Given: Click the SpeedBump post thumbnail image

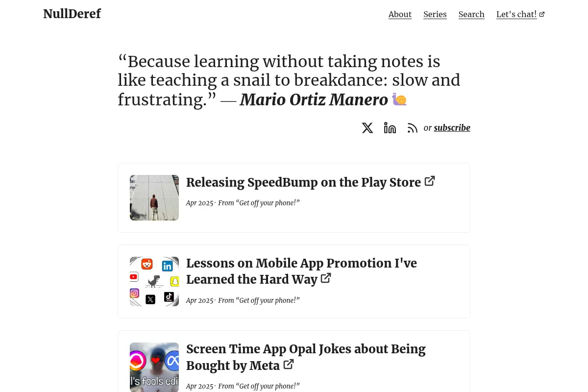Looking at the screenshot, I should [x=154, y=197].
